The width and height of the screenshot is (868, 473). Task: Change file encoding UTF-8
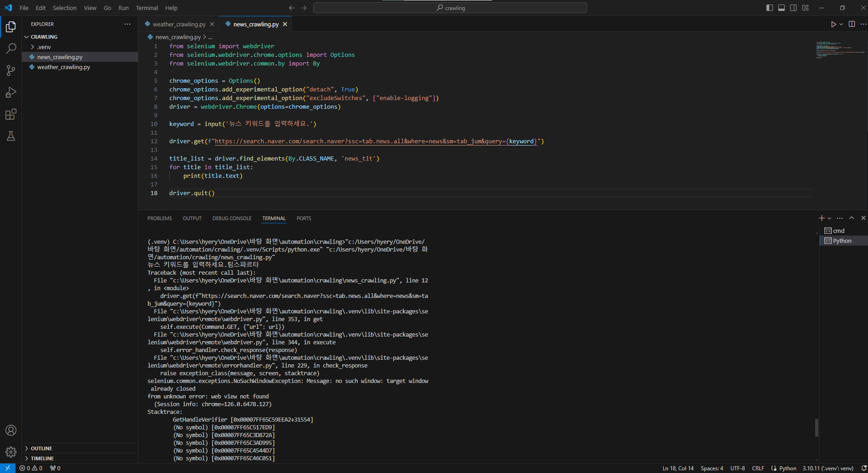[737, 468]
